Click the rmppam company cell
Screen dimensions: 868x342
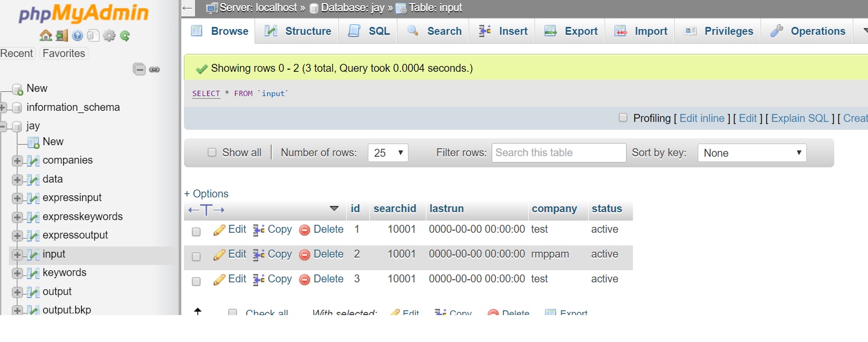[550, 254]
